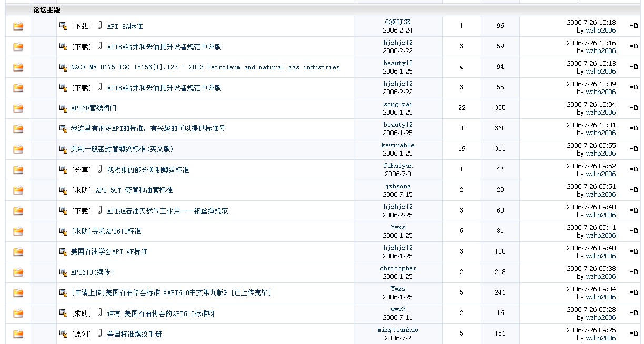
Task: Click last-post arrow icon for 09:55 reply
Action: 634,149
